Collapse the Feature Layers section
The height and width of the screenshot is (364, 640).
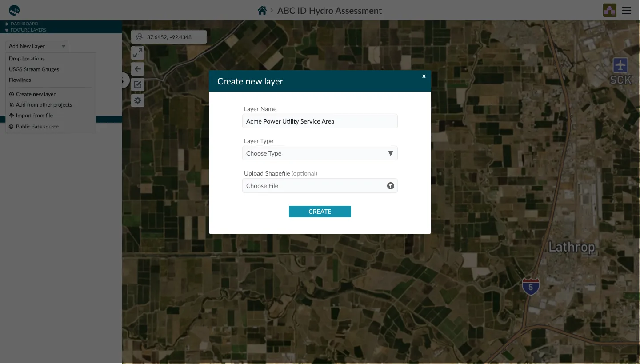click(26, 30)
